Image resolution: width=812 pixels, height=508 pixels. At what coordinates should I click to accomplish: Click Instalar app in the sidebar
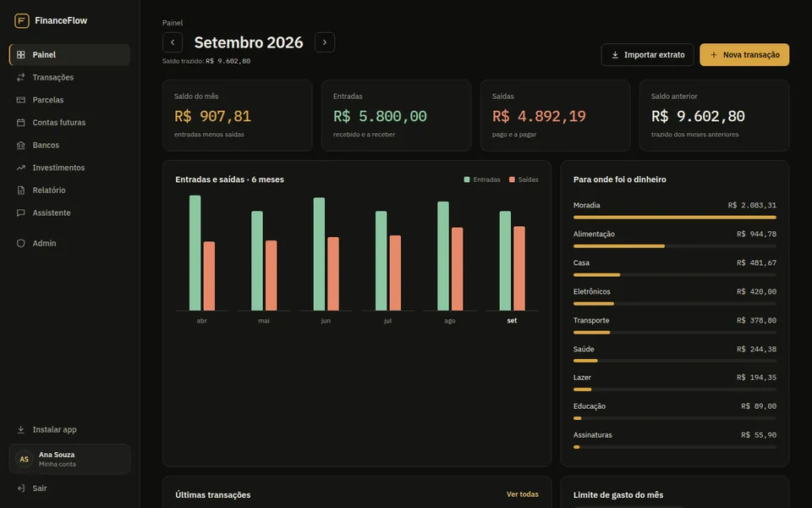(x=69, y=429)
